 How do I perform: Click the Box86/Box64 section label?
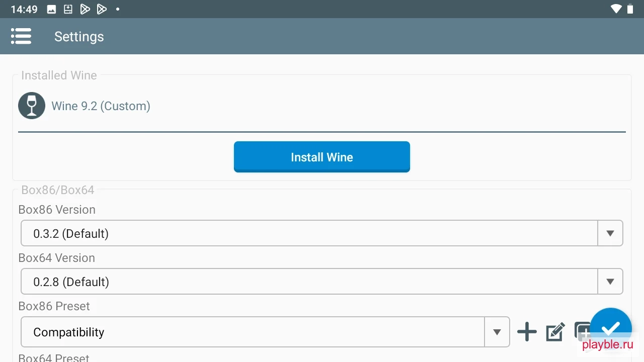click(x=58, y=190)
